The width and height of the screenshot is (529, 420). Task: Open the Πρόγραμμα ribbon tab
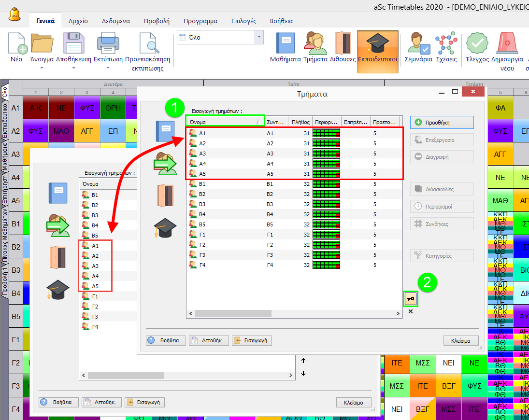200,21
